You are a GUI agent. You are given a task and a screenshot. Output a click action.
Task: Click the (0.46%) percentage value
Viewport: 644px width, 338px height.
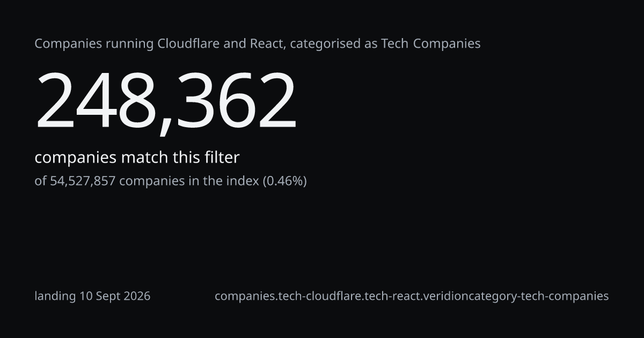tap(284, 181)
